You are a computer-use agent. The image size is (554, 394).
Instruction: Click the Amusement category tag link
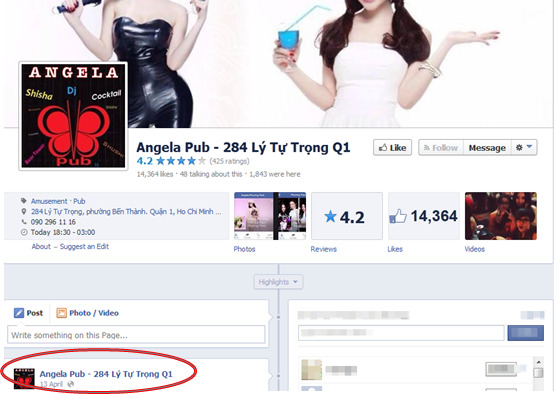[49, 201]
